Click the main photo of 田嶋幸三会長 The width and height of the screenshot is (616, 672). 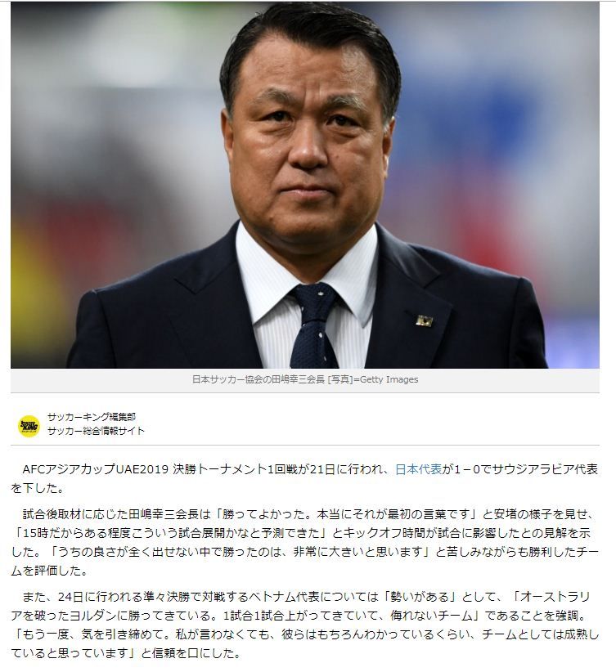[305, 185]
